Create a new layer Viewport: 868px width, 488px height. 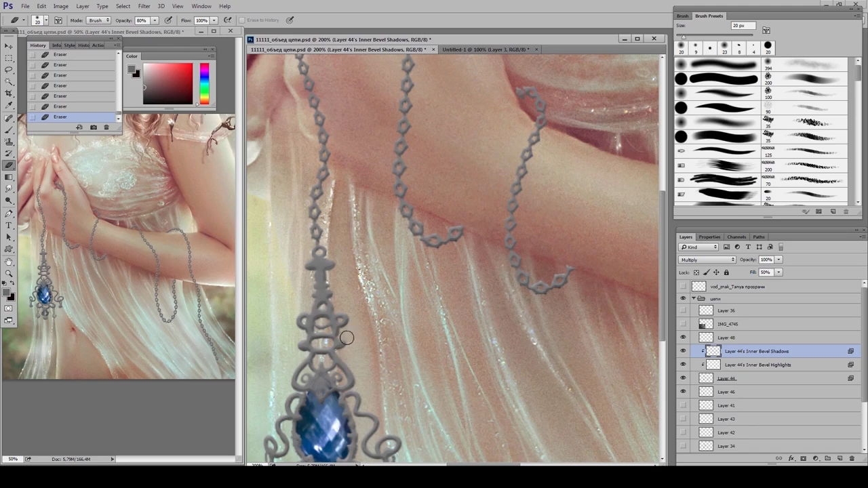pyautogui.click(x=840, y=459)
